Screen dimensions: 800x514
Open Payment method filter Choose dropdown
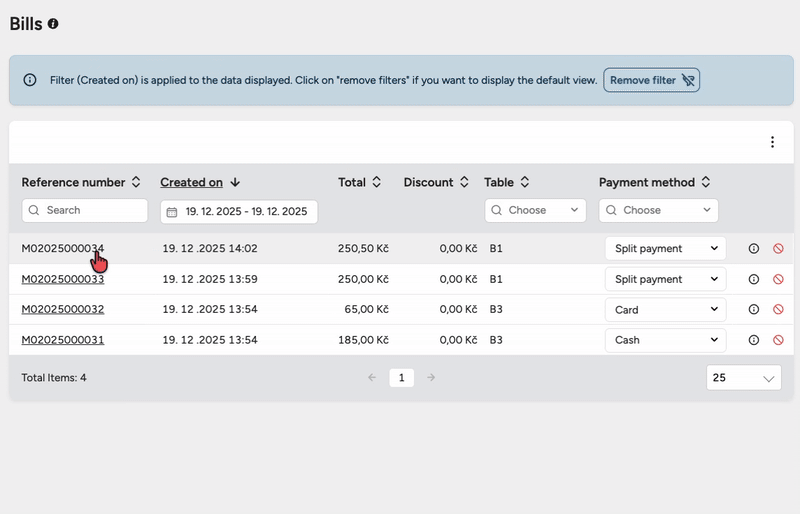(658, 210)
